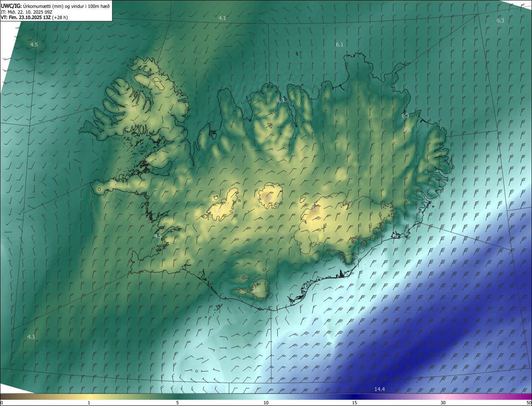Viewport: 532px width, 406px height.
Task: Click the 1.0 value on the glacier
Action: click(x=217, y=211)
